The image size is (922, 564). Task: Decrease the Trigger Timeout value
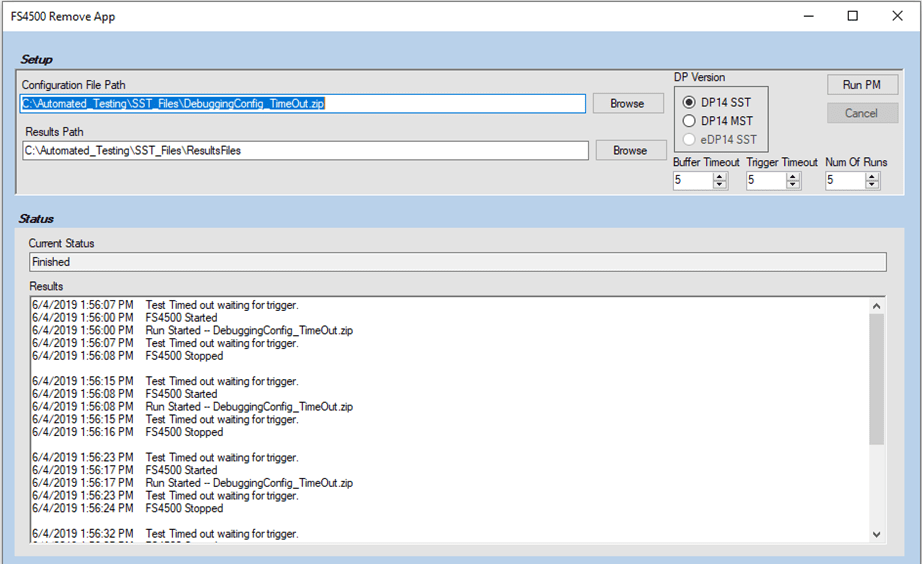coord(793,185)
